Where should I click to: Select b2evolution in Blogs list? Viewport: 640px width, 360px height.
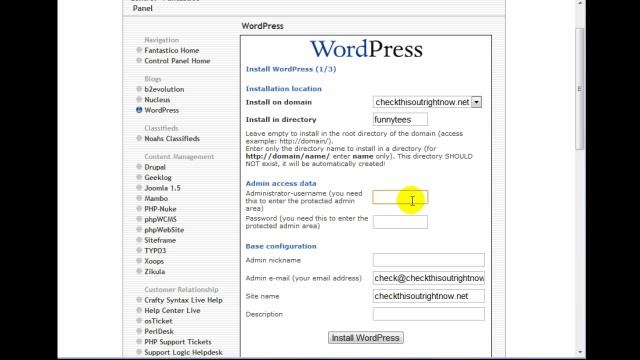click(164, 89)
